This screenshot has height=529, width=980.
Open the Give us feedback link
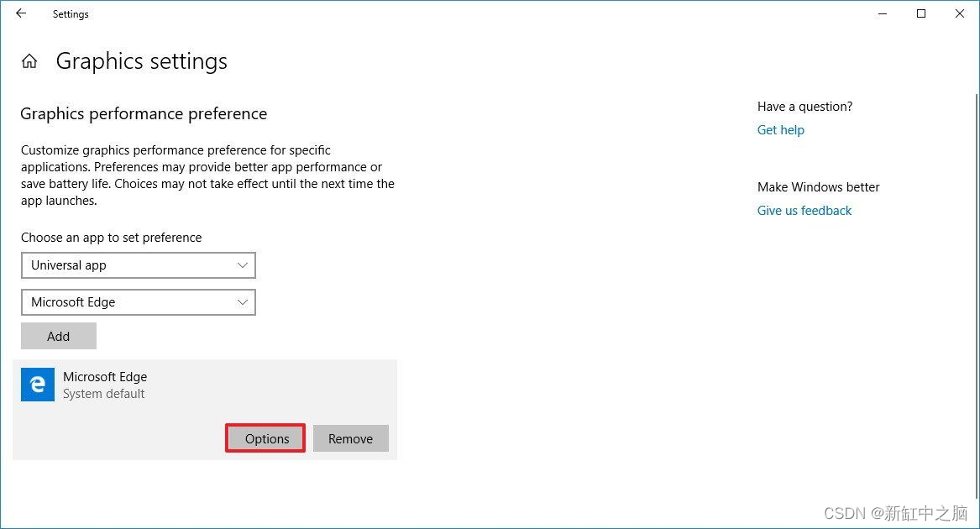click(804, 211)
